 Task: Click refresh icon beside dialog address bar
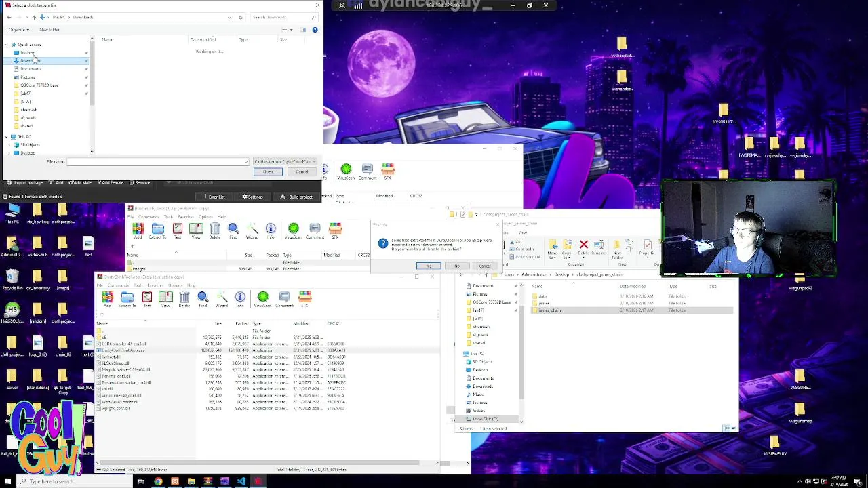pyautogui.click(x=240, y=17)
